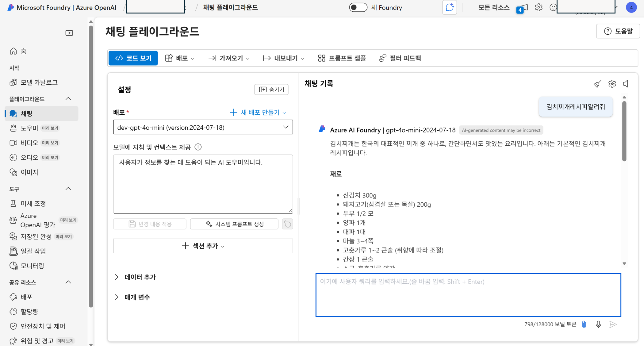Viewport: 644px width, 349px height.
Task: Open the 가져오기 dropdown
Action: (x=229, y=58)
